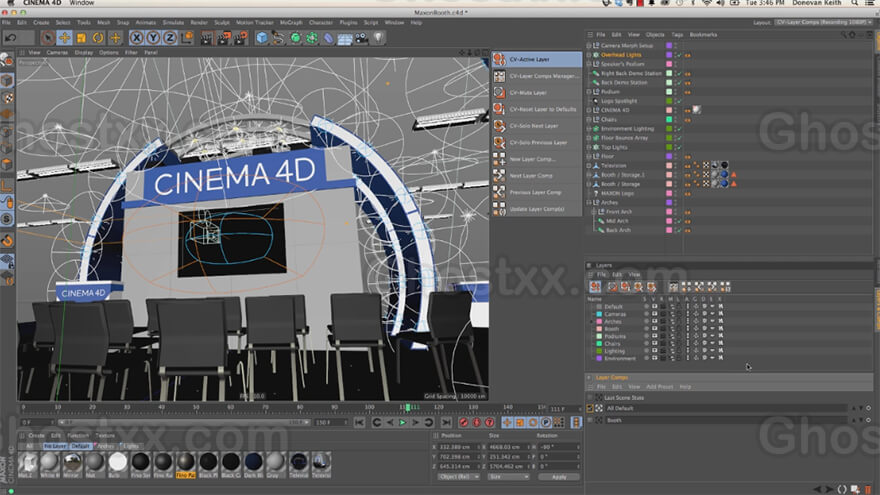This screenshot has width=880, height=495.
Task: Click the Render to Picture Viewer icon
Action: [224, 38]
